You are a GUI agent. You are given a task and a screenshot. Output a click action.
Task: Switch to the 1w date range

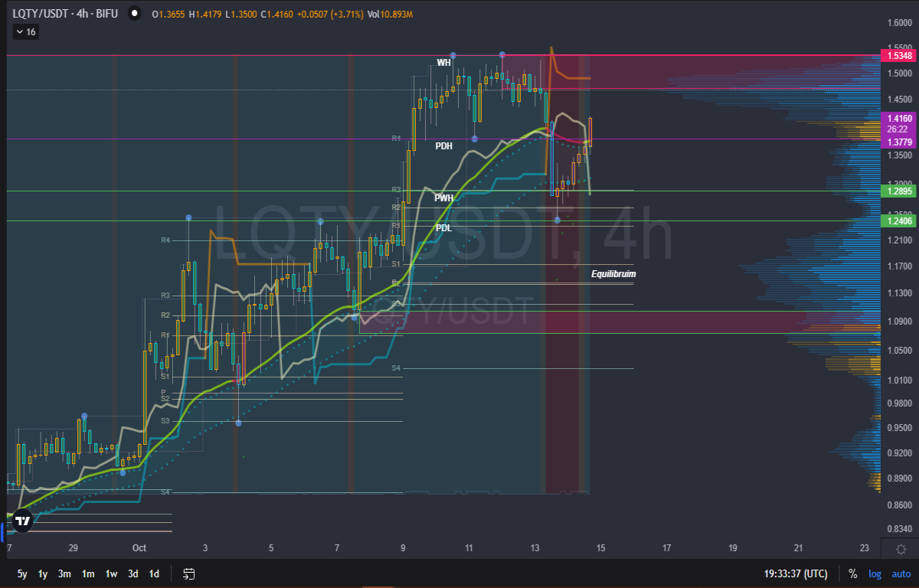point(111,573)
